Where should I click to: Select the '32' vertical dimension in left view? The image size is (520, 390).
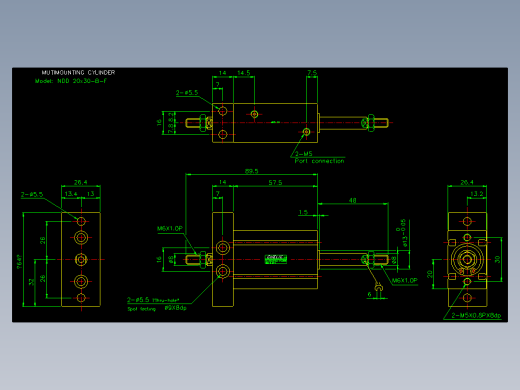tap(32, 282)
